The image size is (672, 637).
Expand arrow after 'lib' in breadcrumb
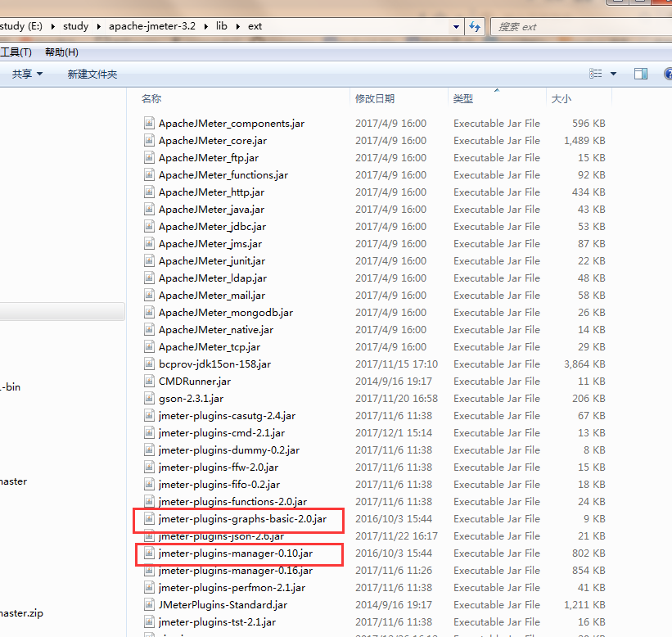click(238, 26)
